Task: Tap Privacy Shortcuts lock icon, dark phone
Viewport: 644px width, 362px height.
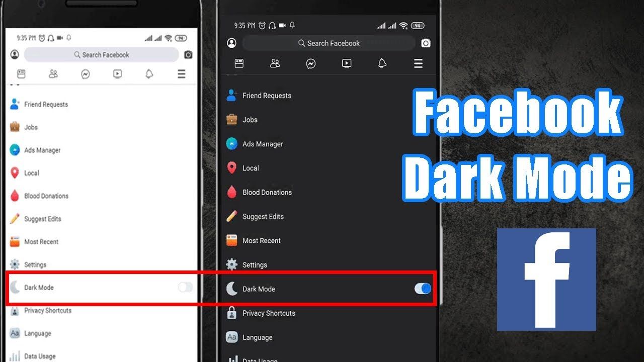Action: [x=231, y=313]
